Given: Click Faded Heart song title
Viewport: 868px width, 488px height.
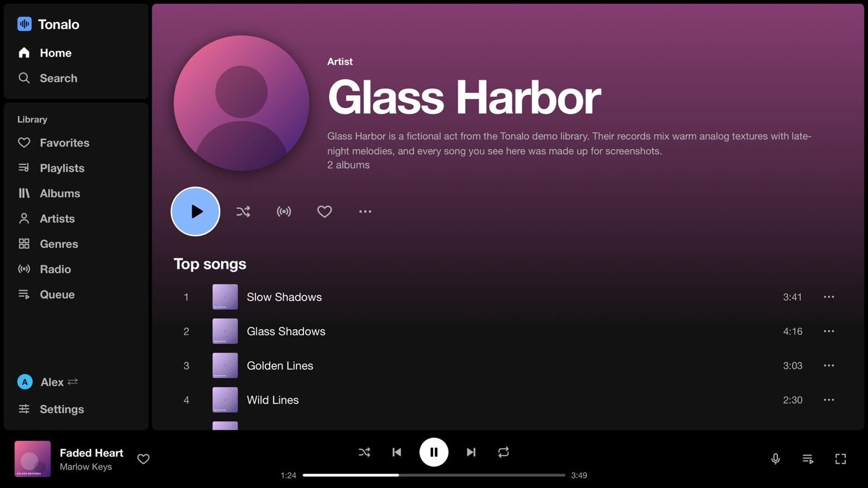Looking at the screenshot, I should (x=91, y=453).
